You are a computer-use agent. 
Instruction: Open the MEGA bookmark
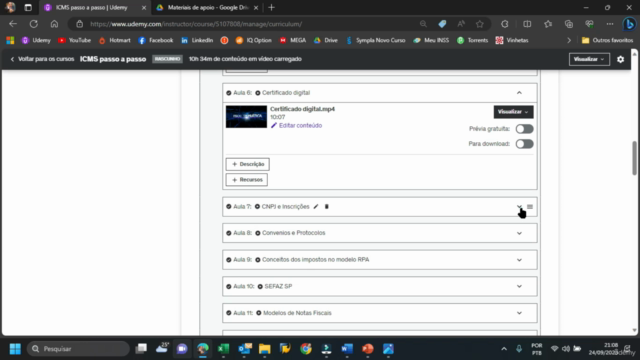(293, 40)
